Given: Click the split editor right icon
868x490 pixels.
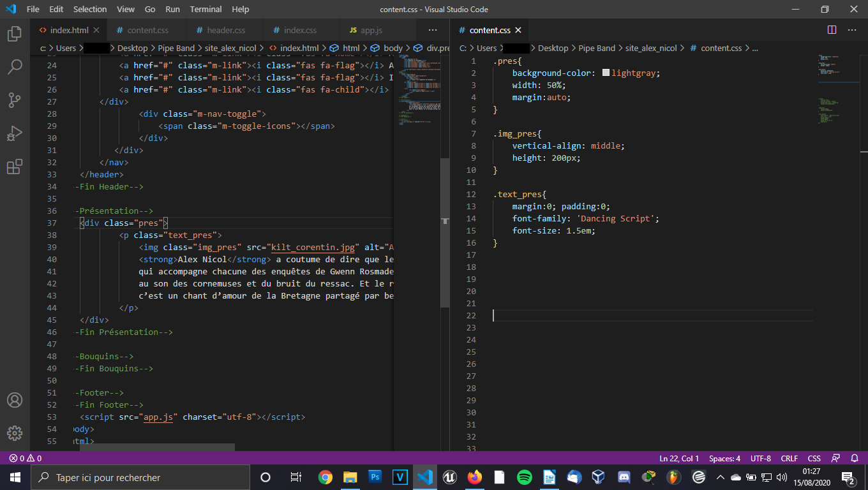Looking at the screenshot, I should click(x=832, y=30).
